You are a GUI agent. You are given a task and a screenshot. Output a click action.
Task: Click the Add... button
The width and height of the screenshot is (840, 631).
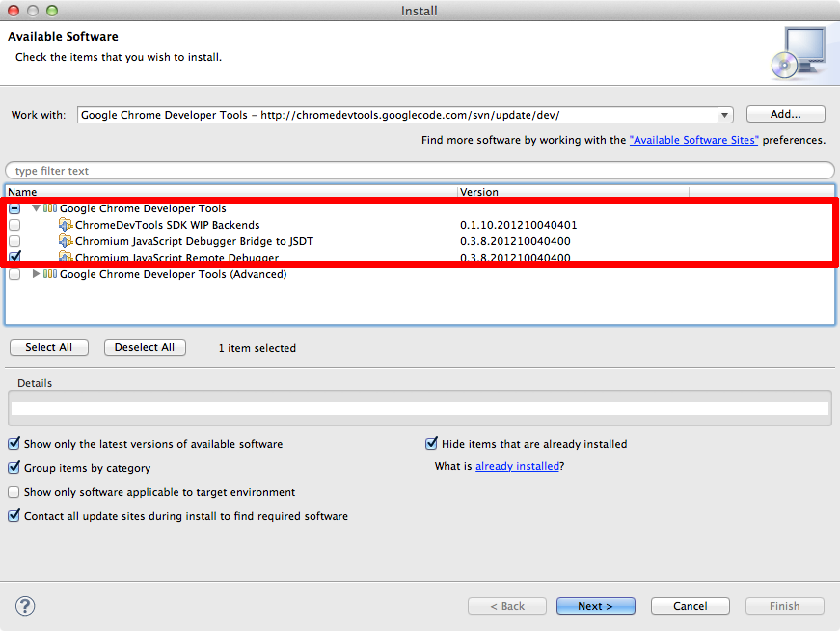point(785,114)
